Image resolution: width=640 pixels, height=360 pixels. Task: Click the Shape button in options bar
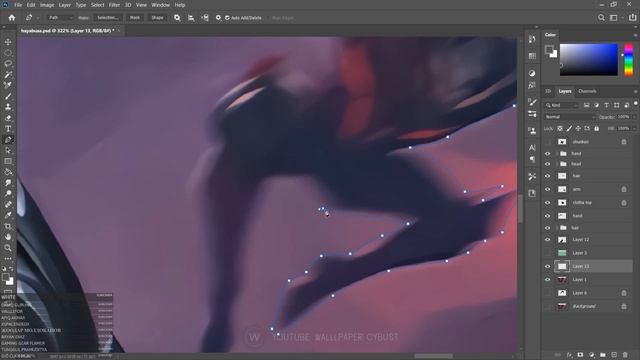[x=157, y=18]
